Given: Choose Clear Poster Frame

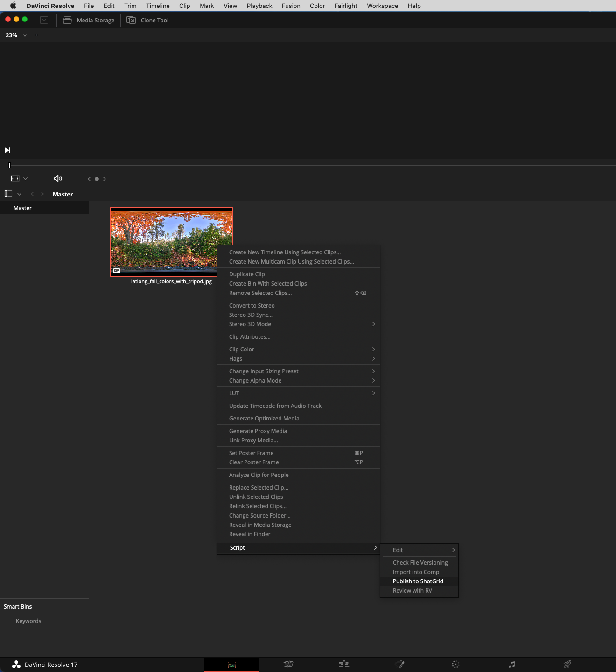Looking at the screenshot, I should point(299,462).
